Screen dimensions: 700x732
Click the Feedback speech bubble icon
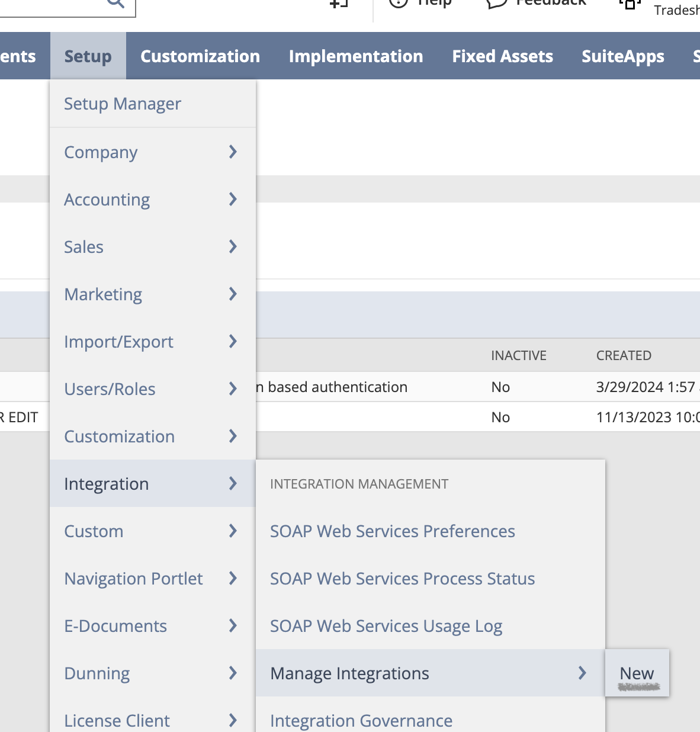tap(497, 3)
